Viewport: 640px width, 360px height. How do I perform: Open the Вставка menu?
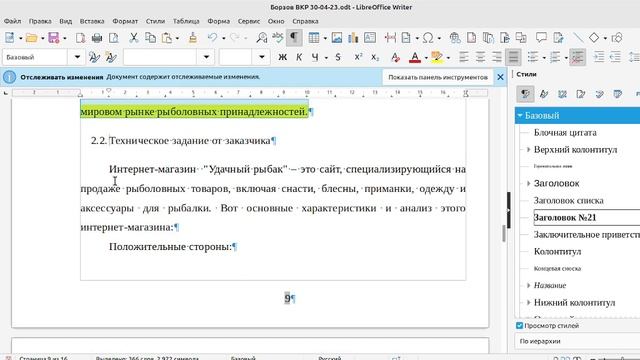click(x=92, y=21)
